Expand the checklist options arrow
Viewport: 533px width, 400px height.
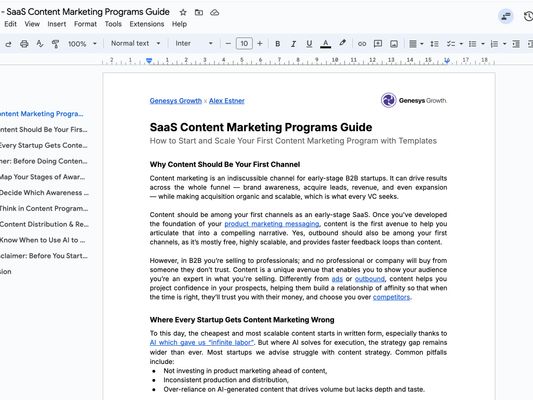pos(461,44)
